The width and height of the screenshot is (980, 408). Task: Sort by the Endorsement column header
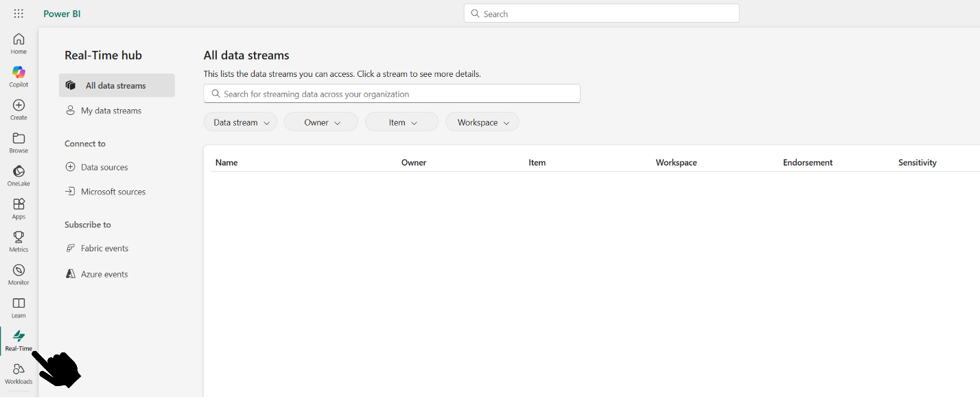pos(807,162)
